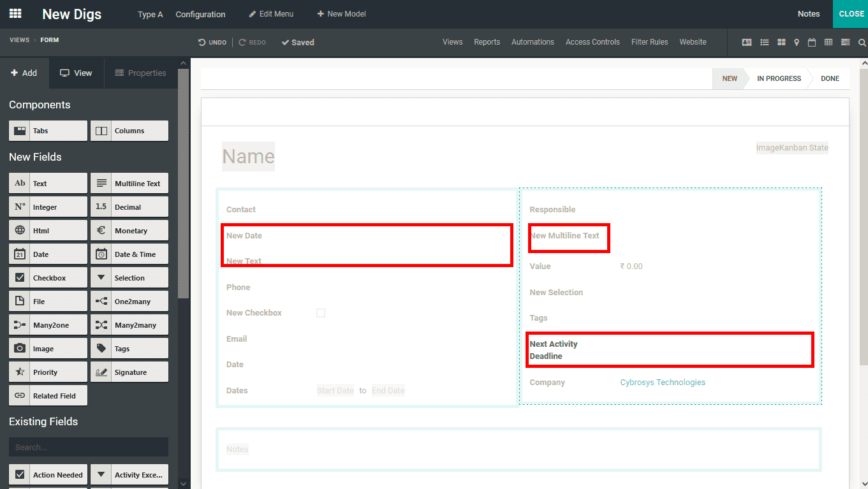This screenshot has width=868, height=489.
Task: Open the Configuration menu
Action: point(200,13)
